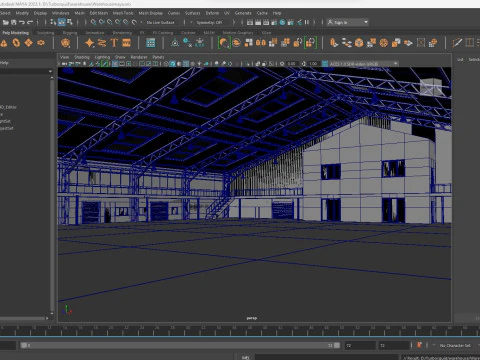
Task: Click the Undo arrow icon
Action: pyautogui.click(x=22, y=22)
